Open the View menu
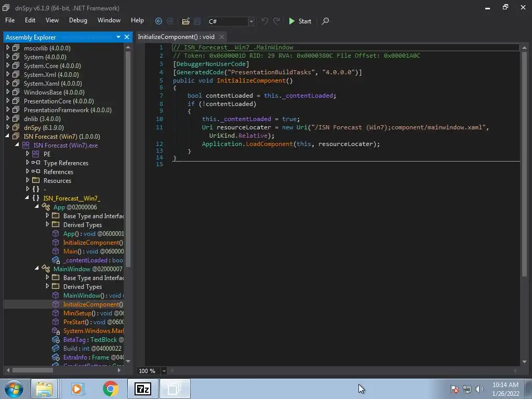This screenshot has height=399, width=532. [52, 20]
